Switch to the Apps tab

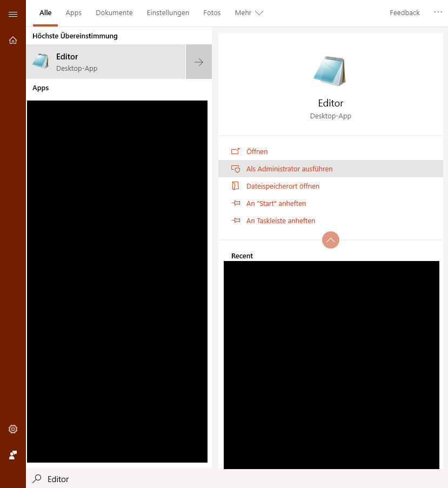pos(73,13)
